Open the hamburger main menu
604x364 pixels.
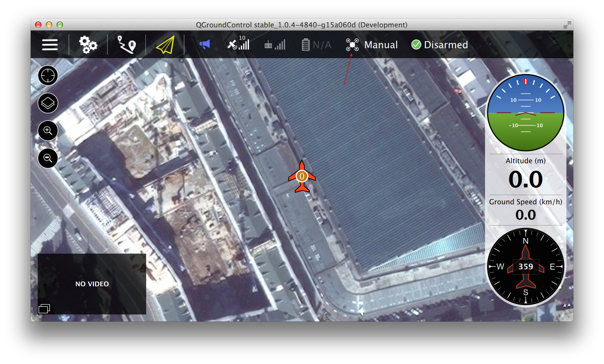click(50, 45)
